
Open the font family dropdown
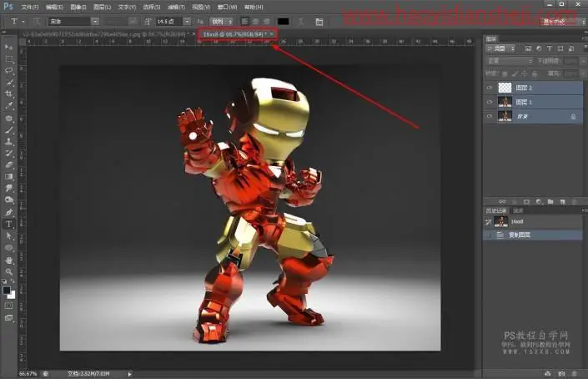coord(95,22)
